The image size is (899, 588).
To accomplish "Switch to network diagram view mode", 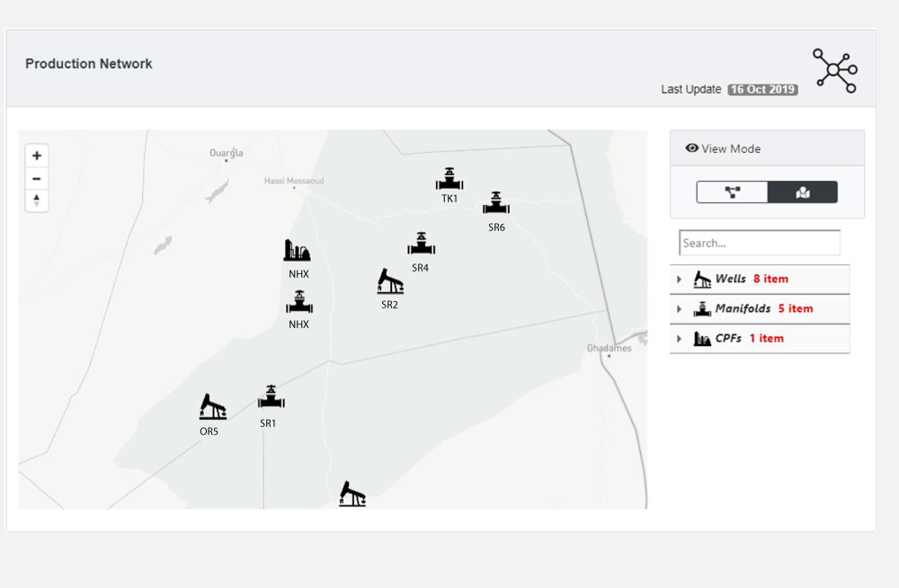I will pos(732,192).
